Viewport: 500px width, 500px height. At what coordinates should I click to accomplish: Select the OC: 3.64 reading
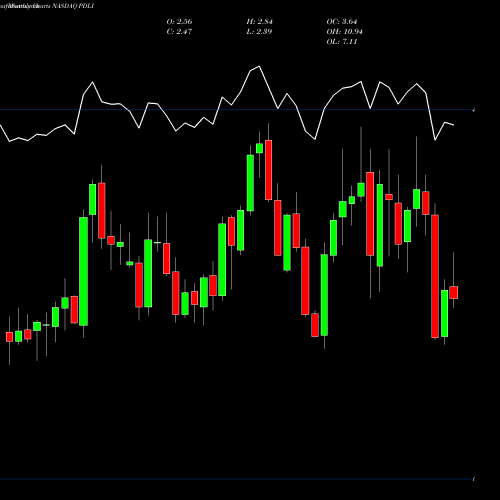tap(342, 22)
